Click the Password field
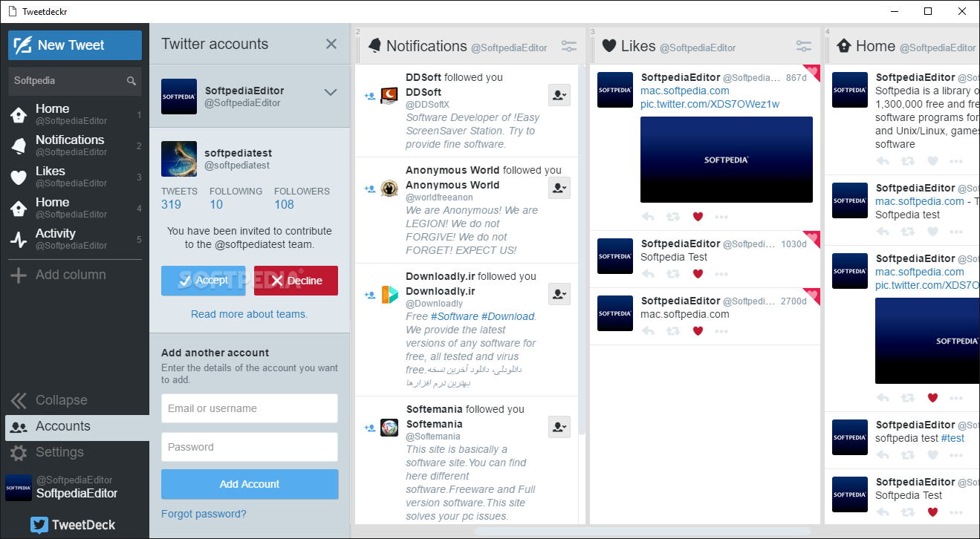Screen dimensions: 980x539 click(250, 447)
